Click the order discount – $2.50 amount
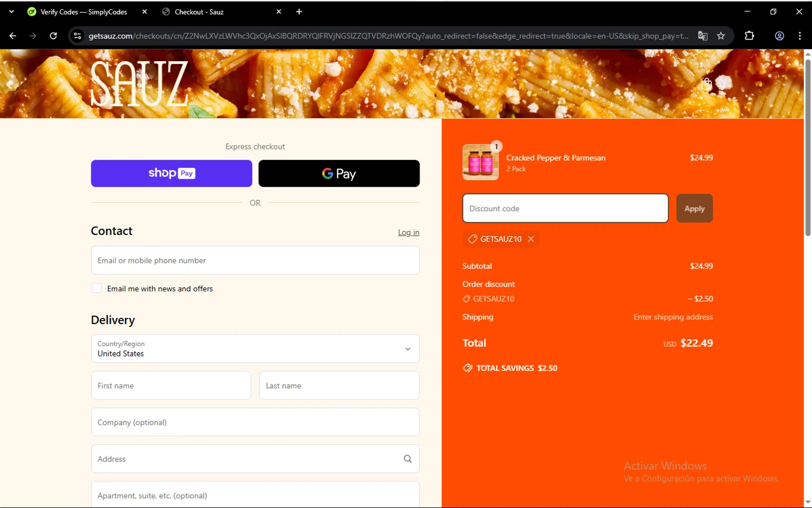812x508 pixels. click(x=700, y=298)
